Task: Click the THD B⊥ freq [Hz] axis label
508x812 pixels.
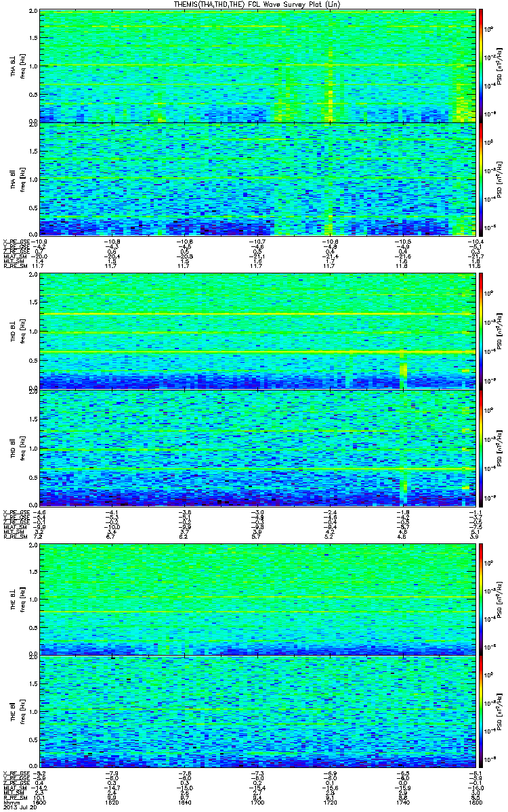Action: coord(19,332)
